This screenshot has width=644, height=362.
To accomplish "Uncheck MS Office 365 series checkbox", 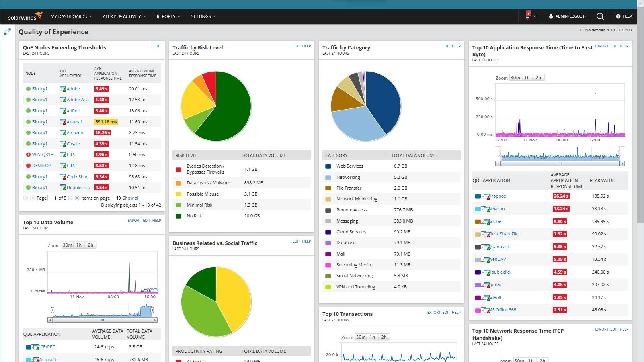I will (482, 310).
